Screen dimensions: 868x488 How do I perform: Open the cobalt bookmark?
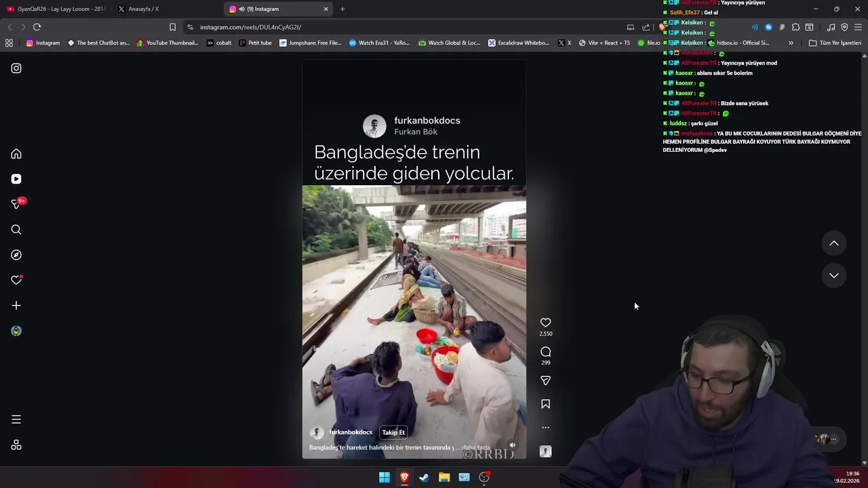(x=219, y=43)
